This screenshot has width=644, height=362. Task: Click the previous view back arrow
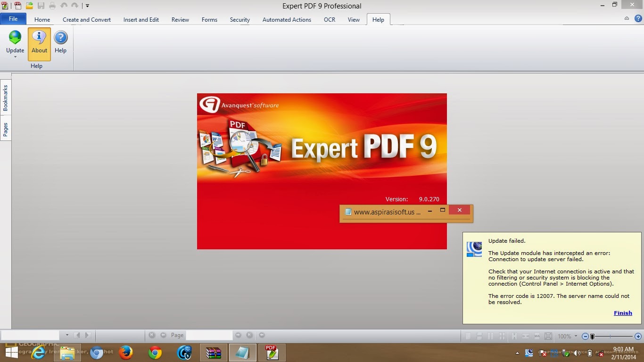[x=262, y=335]
